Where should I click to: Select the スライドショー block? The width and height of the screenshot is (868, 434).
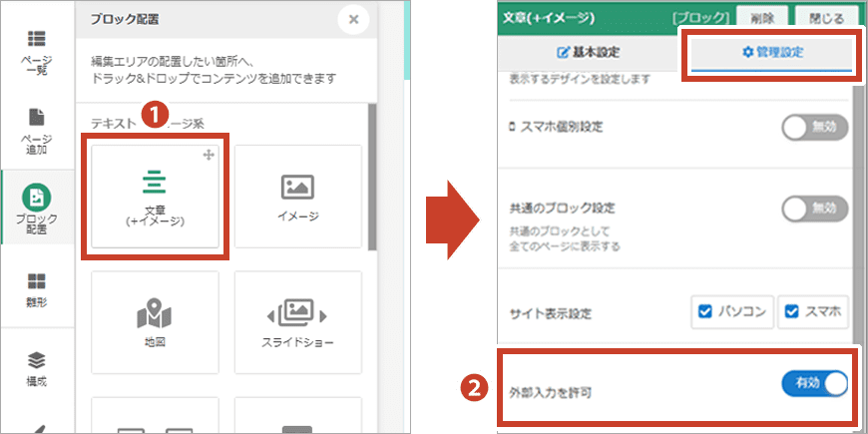click(297, 323)
